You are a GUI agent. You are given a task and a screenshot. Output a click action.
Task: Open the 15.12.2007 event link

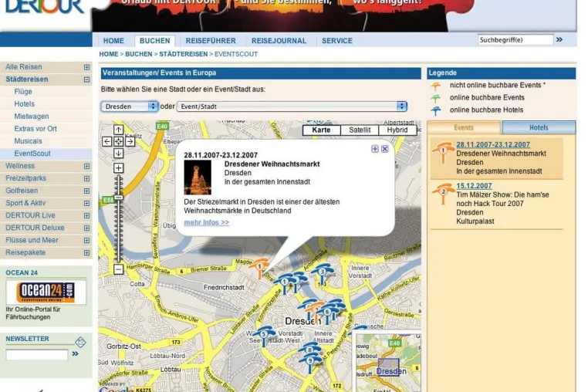coord(474,186)
